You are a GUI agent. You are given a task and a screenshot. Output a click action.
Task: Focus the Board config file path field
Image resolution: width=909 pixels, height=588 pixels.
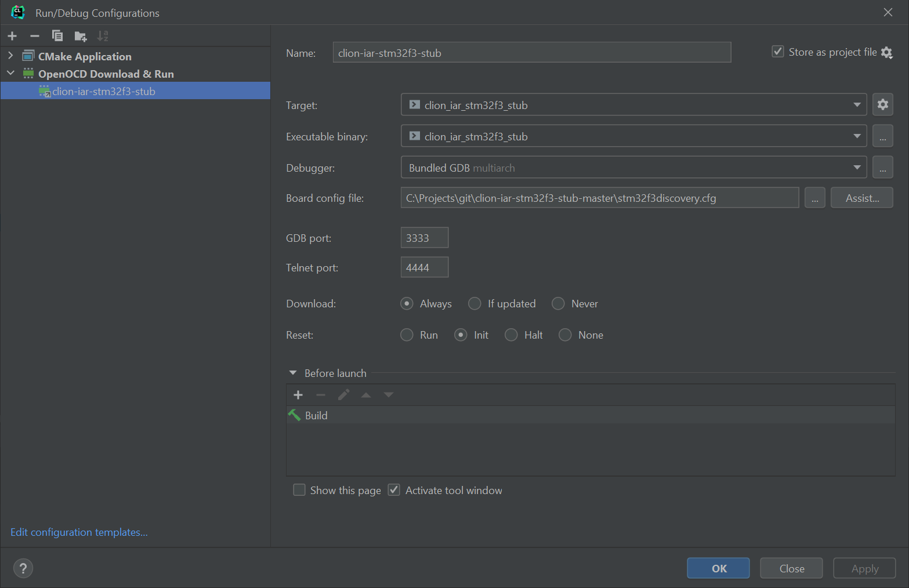(x=600, y=198)
